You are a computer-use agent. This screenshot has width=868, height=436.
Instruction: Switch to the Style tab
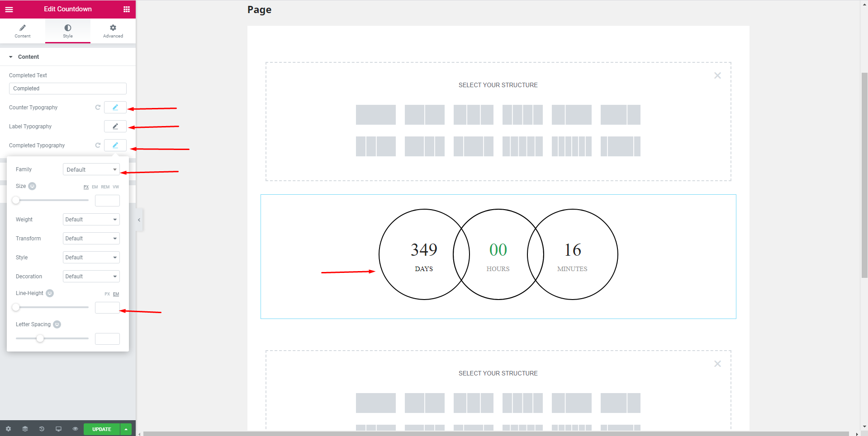68,31
